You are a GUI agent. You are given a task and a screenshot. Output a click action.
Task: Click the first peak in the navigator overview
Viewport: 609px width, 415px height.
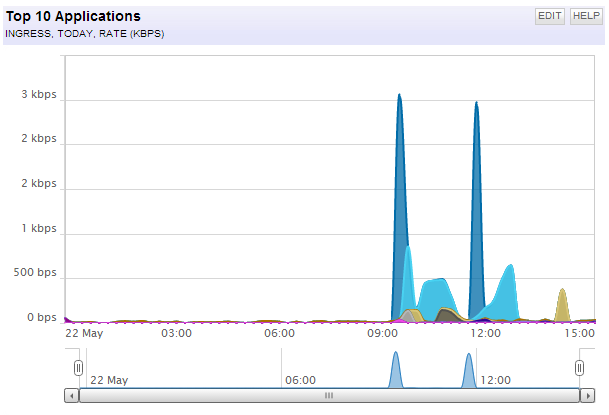[396, 370]
